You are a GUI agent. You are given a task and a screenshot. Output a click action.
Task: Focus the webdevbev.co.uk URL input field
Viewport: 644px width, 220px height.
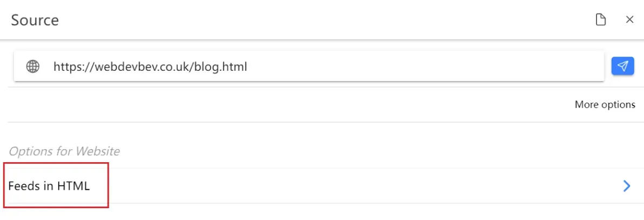309,66
